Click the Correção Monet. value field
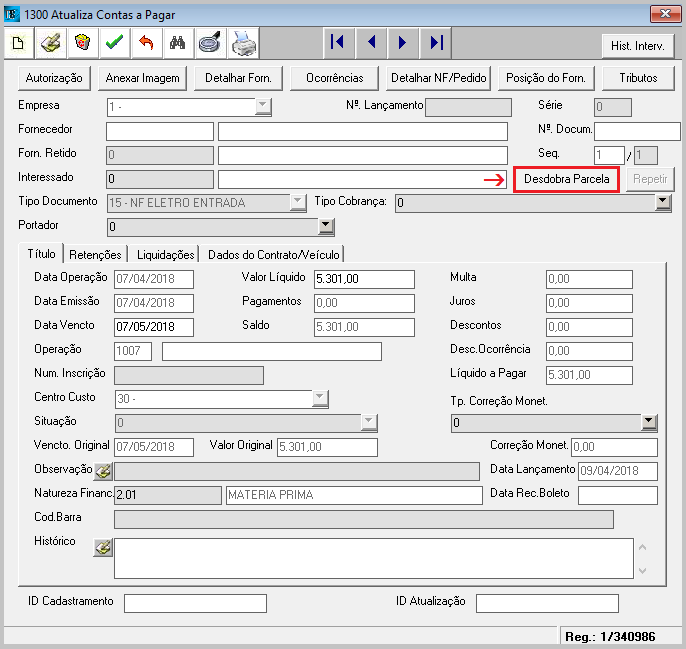 coord(614,447)
